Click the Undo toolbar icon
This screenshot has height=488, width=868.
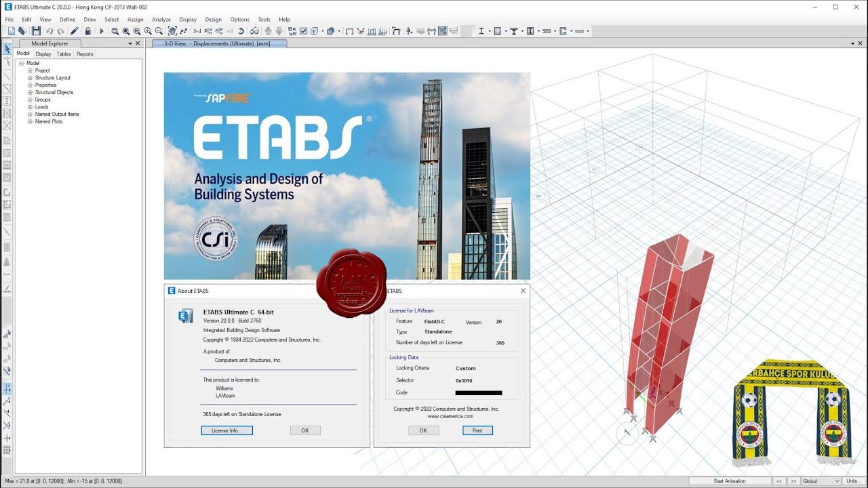point(49,30)
